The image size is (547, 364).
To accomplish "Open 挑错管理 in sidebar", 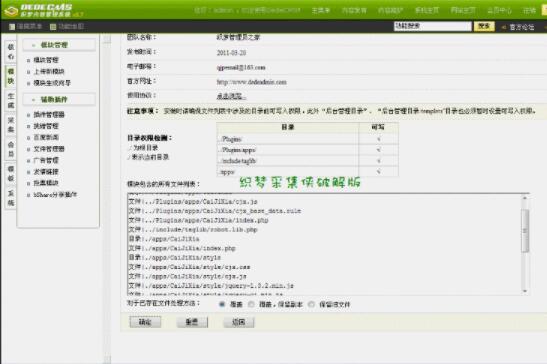I will tap(46, 126).
